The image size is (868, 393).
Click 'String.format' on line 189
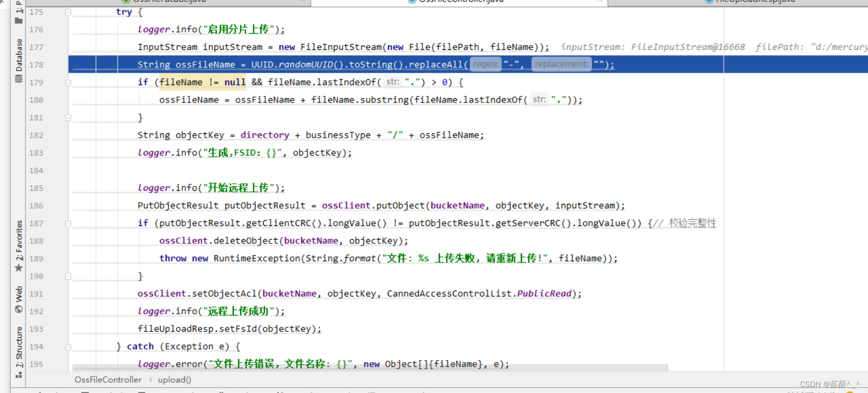(x=341, y=258)
